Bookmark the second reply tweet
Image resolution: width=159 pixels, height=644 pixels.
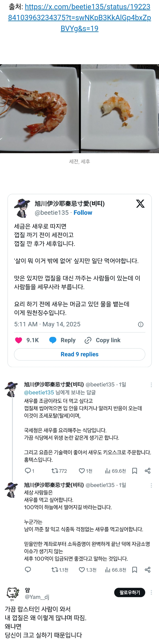pos(134,570)
